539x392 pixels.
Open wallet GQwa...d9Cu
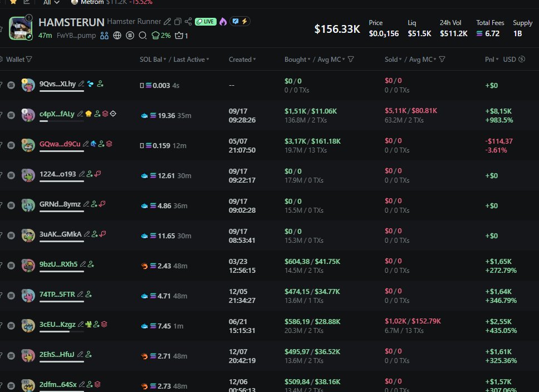click(60, 144)
